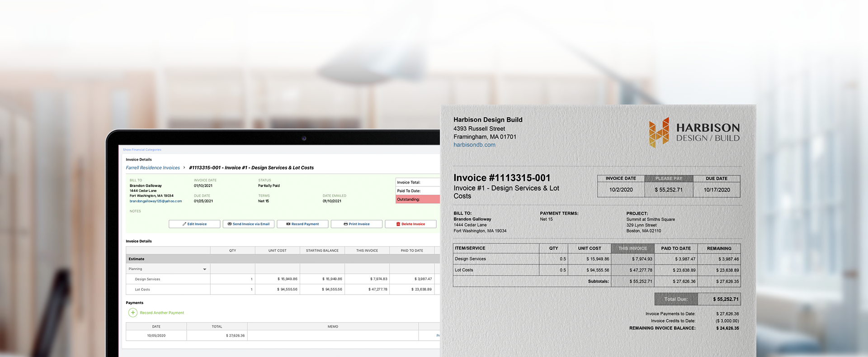This screenshot has width=868, height=357.
Task: Click the Total Due label on paper invoice
Action: (x=676, y=299)
